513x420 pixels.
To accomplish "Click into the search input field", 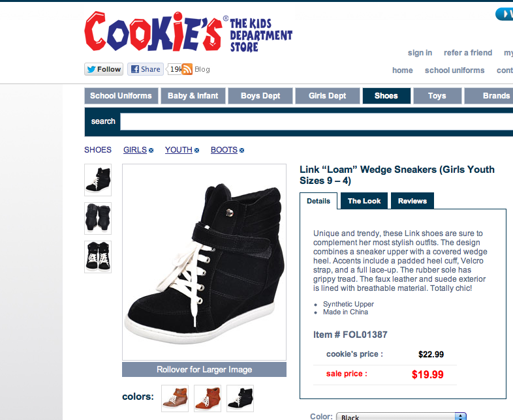I will coord(317,121).
